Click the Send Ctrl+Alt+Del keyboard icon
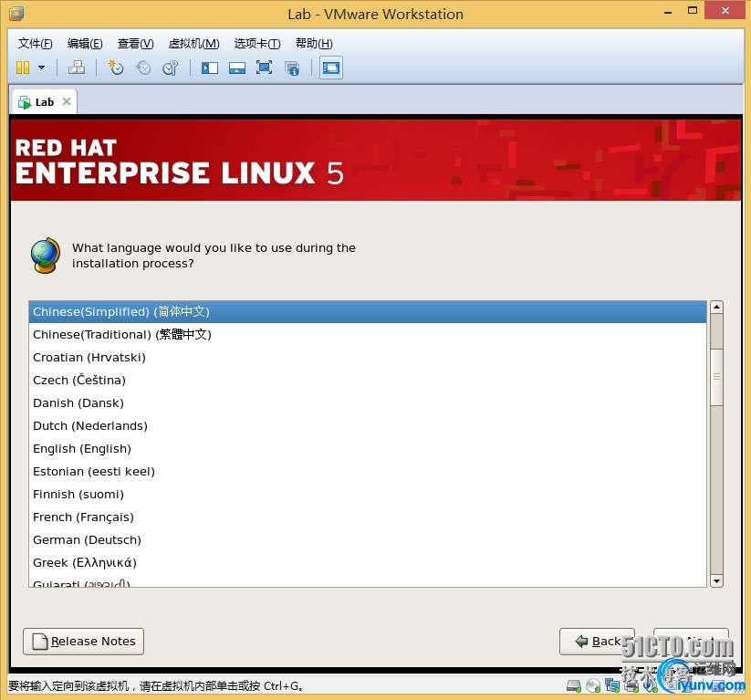This screenshot has height=700, width=751. (x=76, y=68)
